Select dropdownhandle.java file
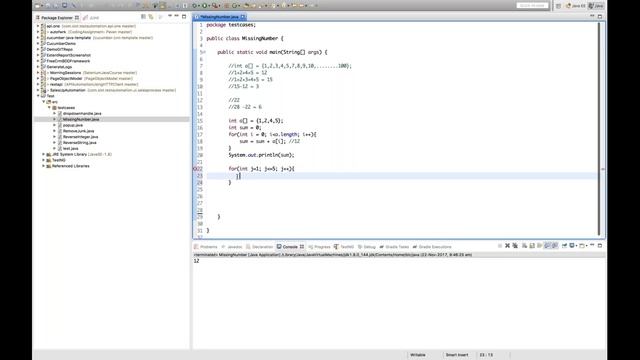The image size is (640, 360). 82,113
